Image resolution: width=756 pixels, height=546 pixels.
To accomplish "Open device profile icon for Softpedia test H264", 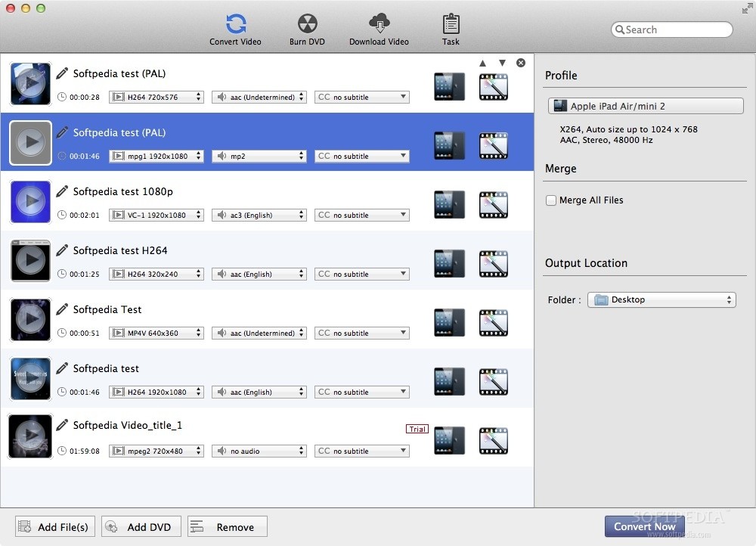I will click(448, 263).
